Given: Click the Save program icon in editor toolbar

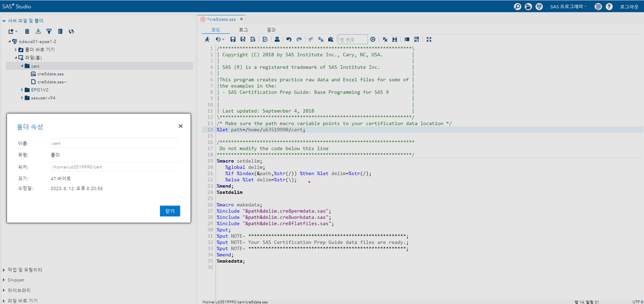Looking at the screenshot, I should coord(233,39).
